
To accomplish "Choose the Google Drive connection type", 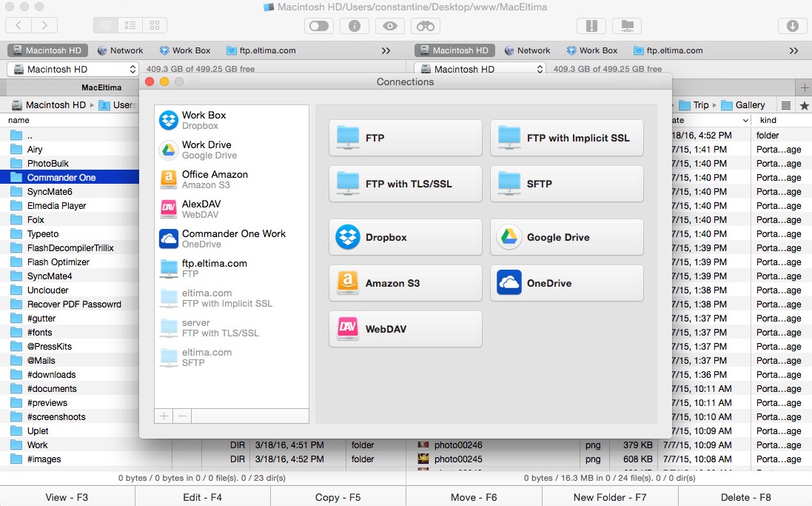I will click(x=567, y=237).
